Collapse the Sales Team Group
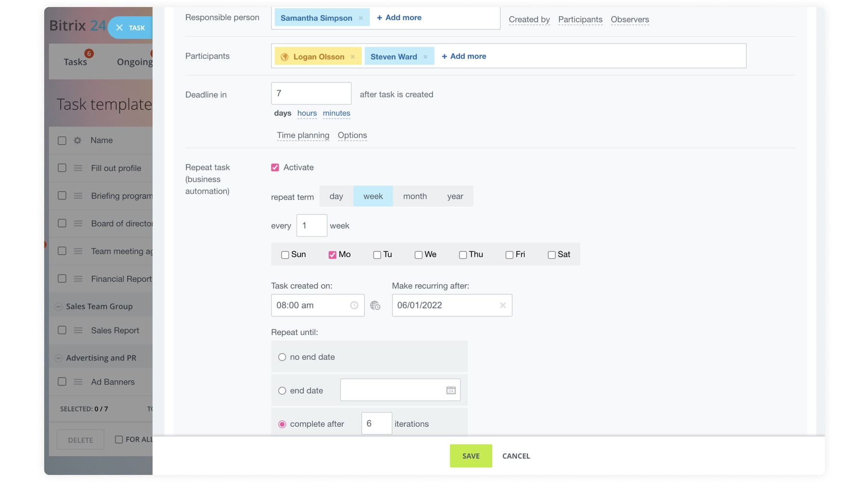The image size is (868, 491). 58,306
